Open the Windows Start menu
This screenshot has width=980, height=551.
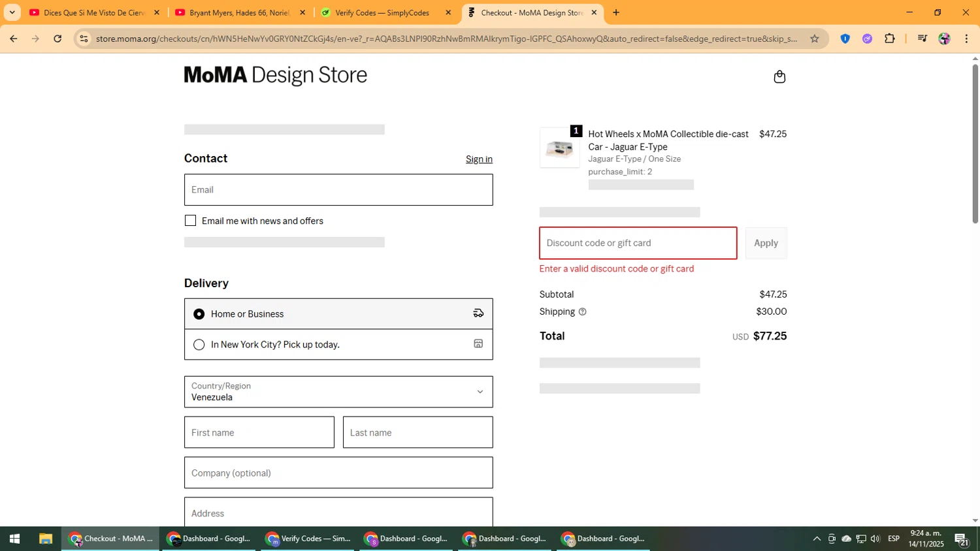pyautogui.click(x=14, y=539)
